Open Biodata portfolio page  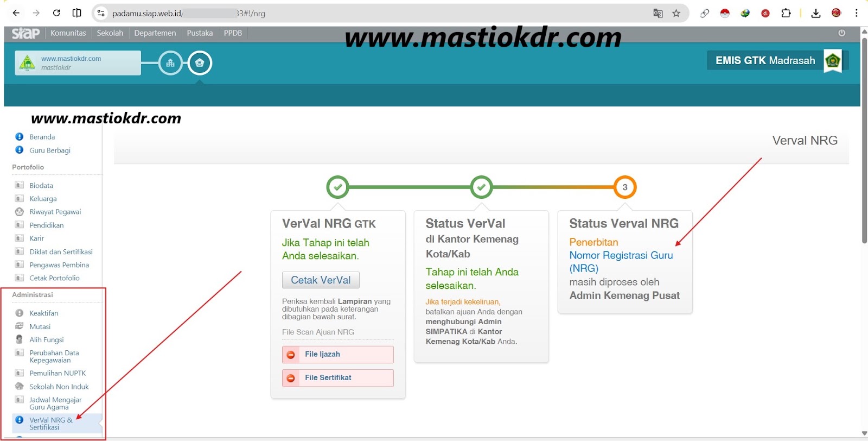coord(41,186)
